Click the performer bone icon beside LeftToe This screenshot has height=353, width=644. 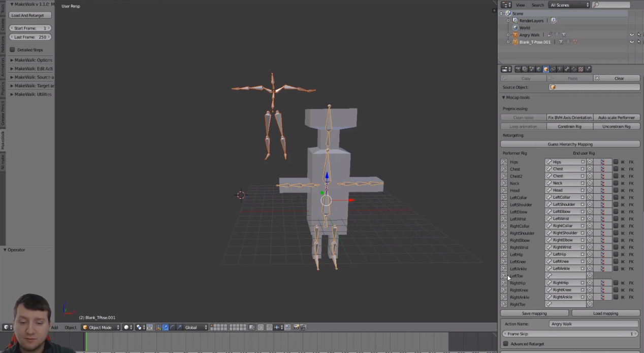[504, 275]
